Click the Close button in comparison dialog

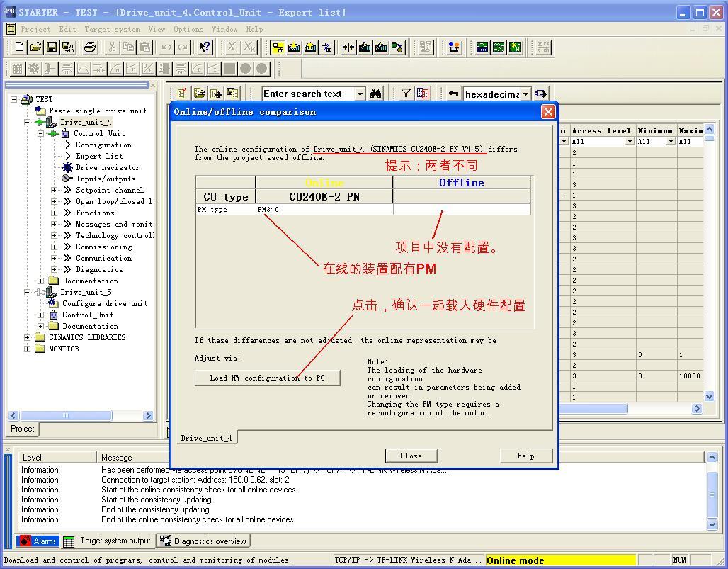tap(411, 456)
